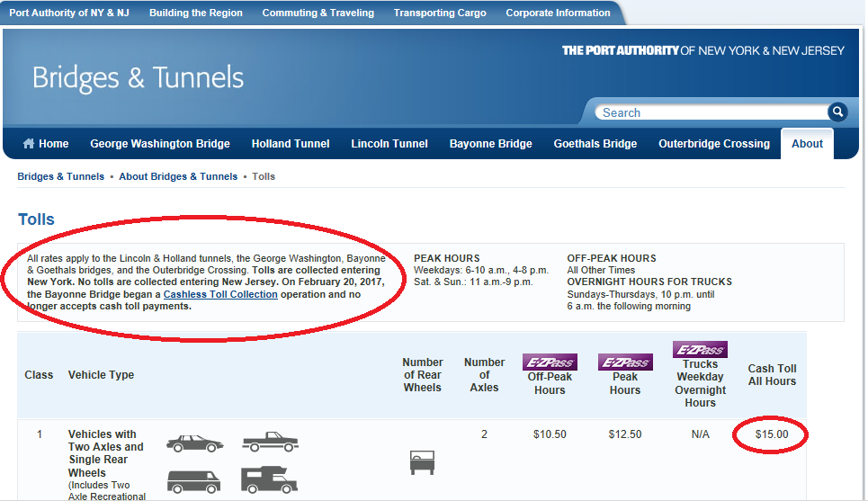The image size is (868, 501).
Task: Click the RV motorhome icon
Action: (269, 480)
